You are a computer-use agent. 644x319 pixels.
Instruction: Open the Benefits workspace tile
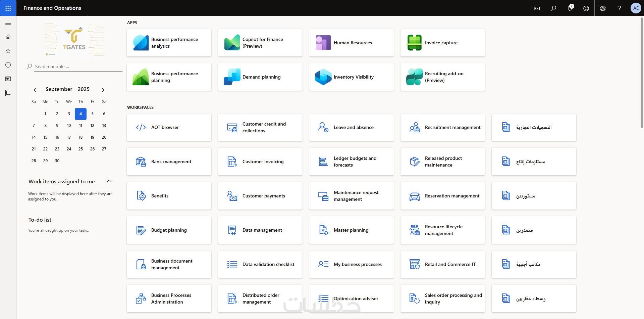coord(169,196)
